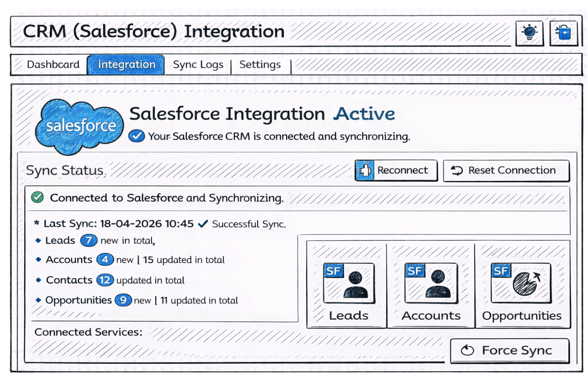This screenshot has height=392, width=588.
Task: Click the Active status text
Action: (x=365, y=114)
